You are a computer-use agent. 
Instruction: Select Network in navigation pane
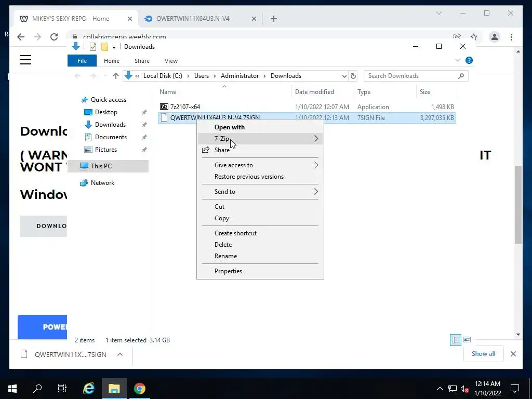click(102, 183)
